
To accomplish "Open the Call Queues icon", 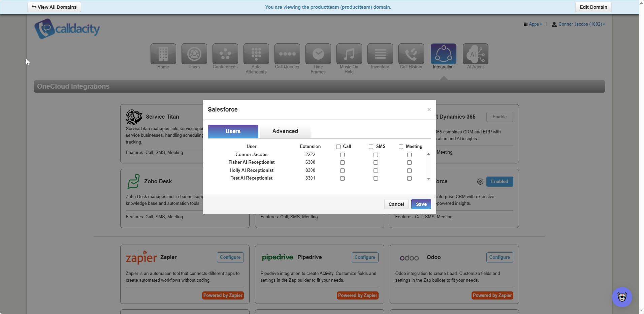I will click(x=287, y=54).
